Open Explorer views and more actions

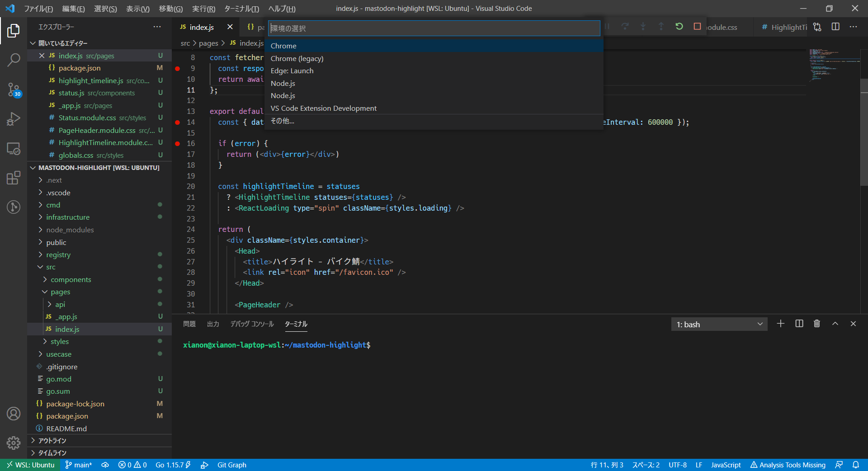click(157, 27)
